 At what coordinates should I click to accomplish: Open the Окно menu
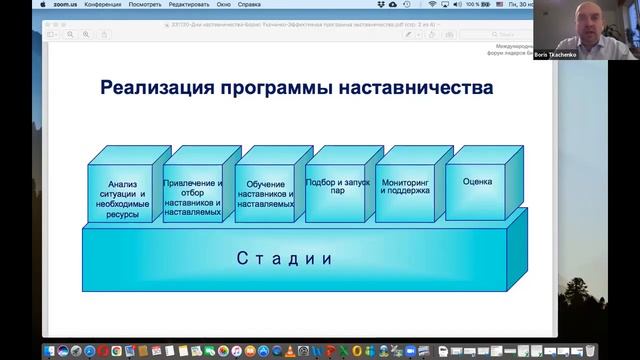click(224, 4)
